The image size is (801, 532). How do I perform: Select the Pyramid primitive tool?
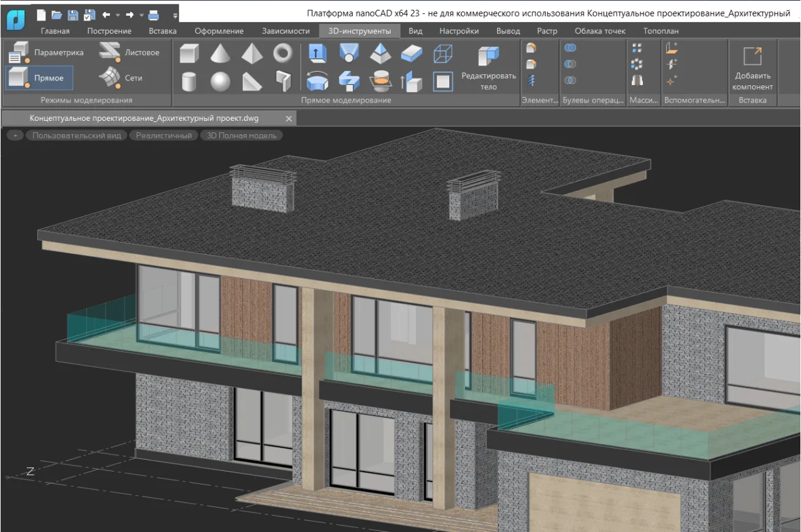click(x=252, y=54)
